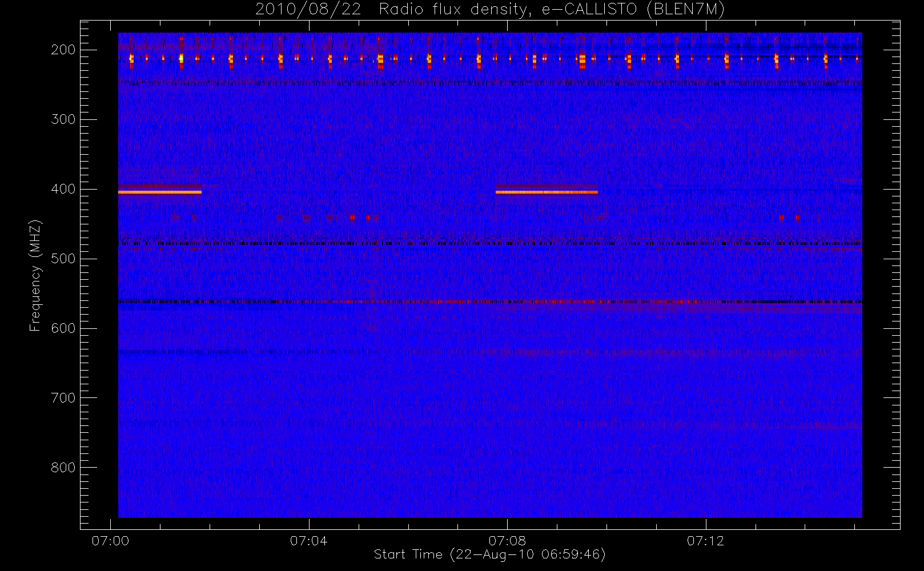Image resolution: width=924 pixels, height=571 pixels.
Task: Click the 600 frequency tick label
Action: tap(63, 328)
